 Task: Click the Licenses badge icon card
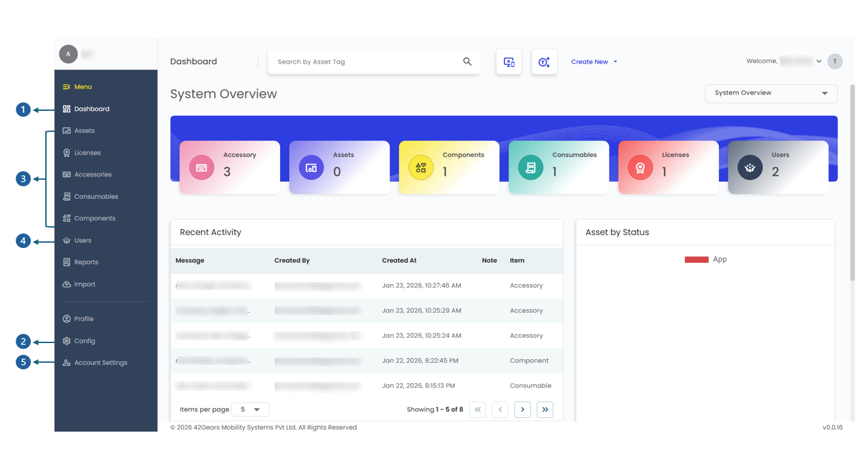640,168
